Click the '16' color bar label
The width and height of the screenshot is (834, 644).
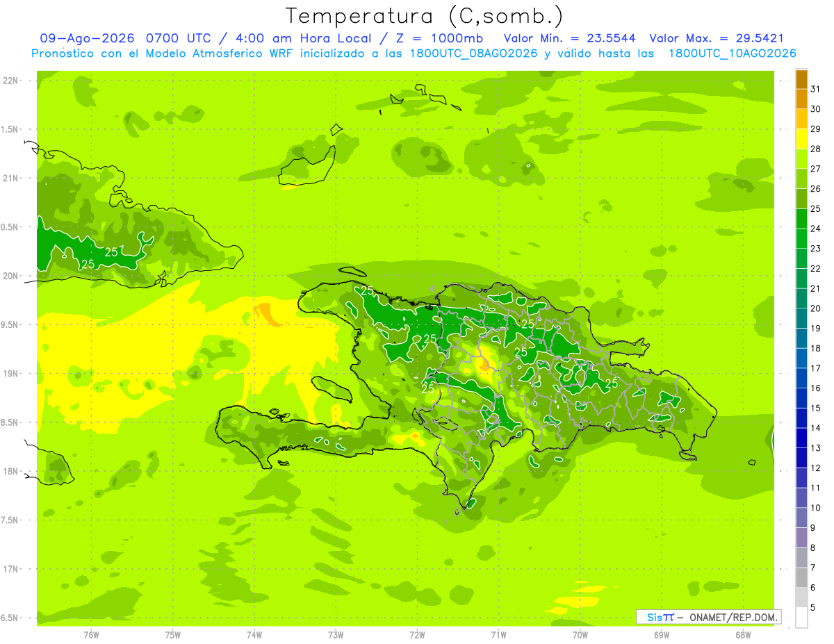(815, 388)
